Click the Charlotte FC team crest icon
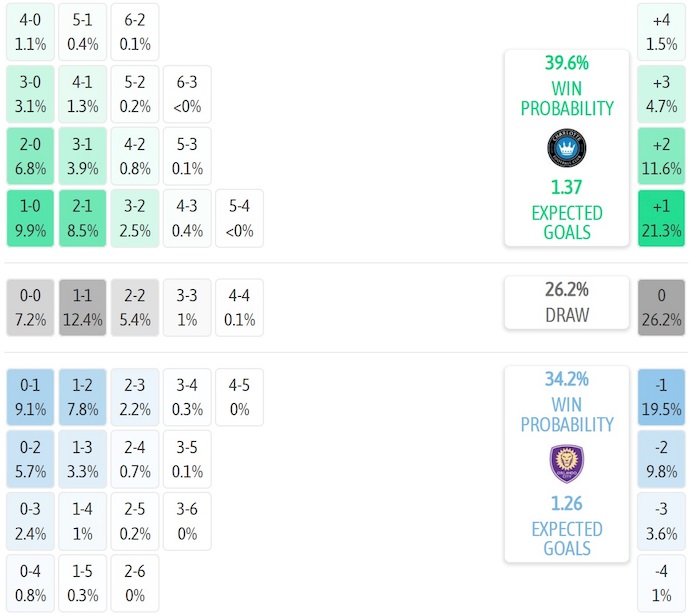The height and width of the screenshot is (614, 690). [566, 148]
